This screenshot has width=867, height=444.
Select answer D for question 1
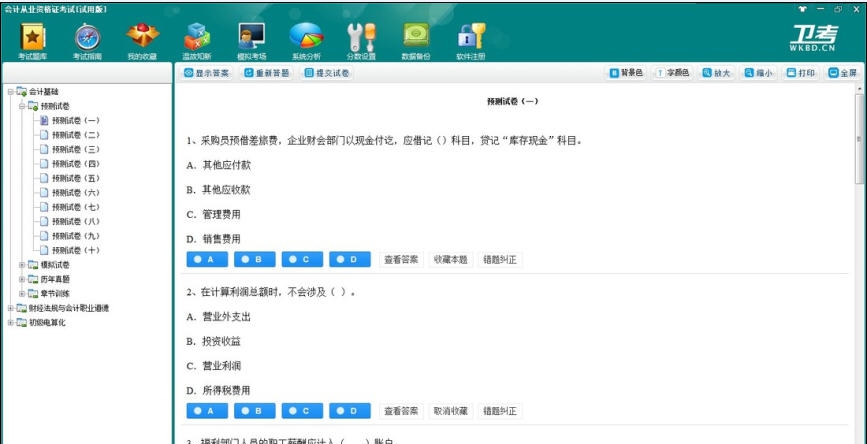click(x=350, y=259)
